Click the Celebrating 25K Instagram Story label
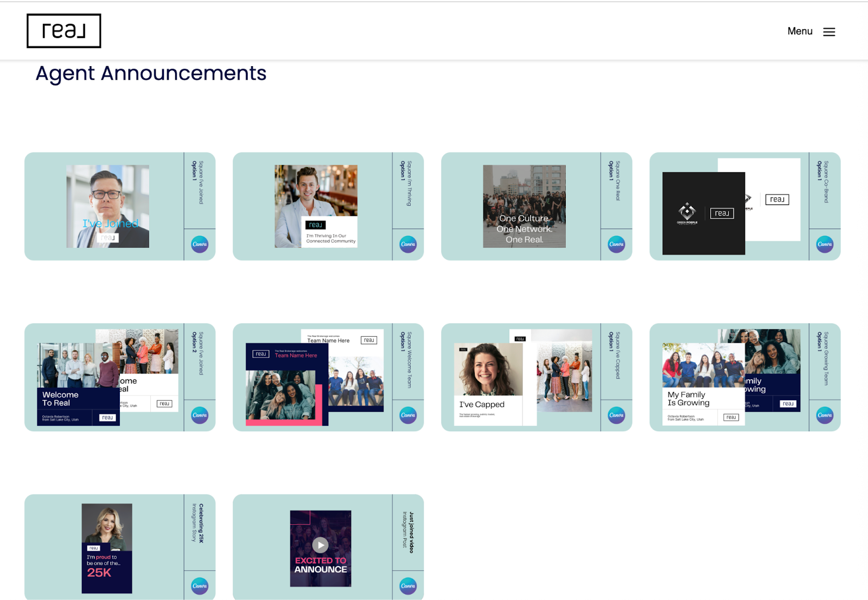868x600 pixels. [x=197, y=523]
